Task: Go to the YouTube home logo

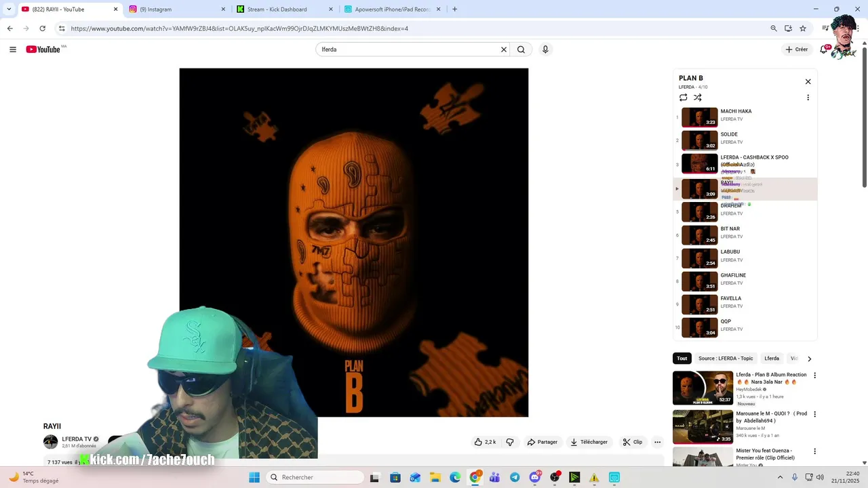Action: tap(43, 49)
